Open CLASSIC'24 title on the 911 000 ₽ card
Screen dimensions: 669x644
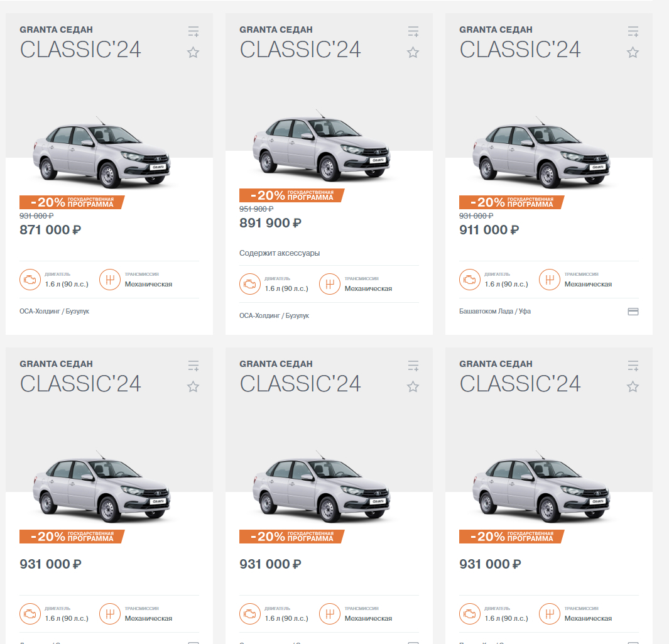(x=519, y=50)
